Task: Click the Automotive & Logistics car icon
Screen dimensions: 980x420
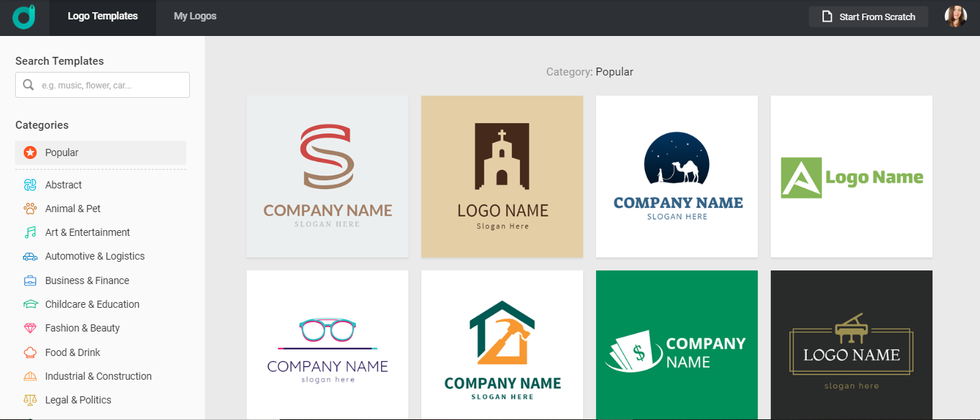Action: click(x=30, y=256)
